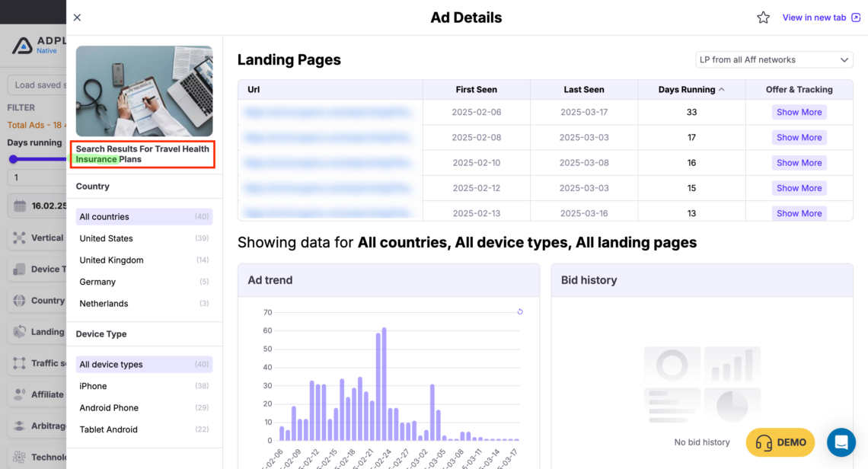
Task: Sort by Days Running column
Action: tap(691, 89)
